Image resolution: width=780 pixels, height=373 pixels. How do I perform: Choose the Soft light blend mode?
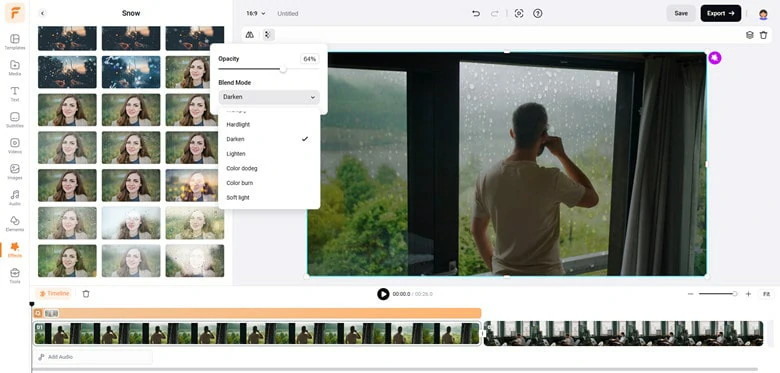pyautogui.click(x=269, y=197)
